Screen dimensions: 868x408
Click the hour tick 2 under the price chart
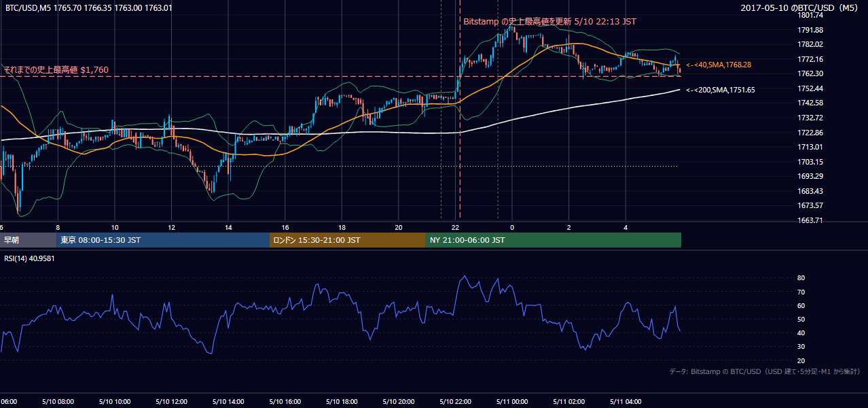[569, 227]
